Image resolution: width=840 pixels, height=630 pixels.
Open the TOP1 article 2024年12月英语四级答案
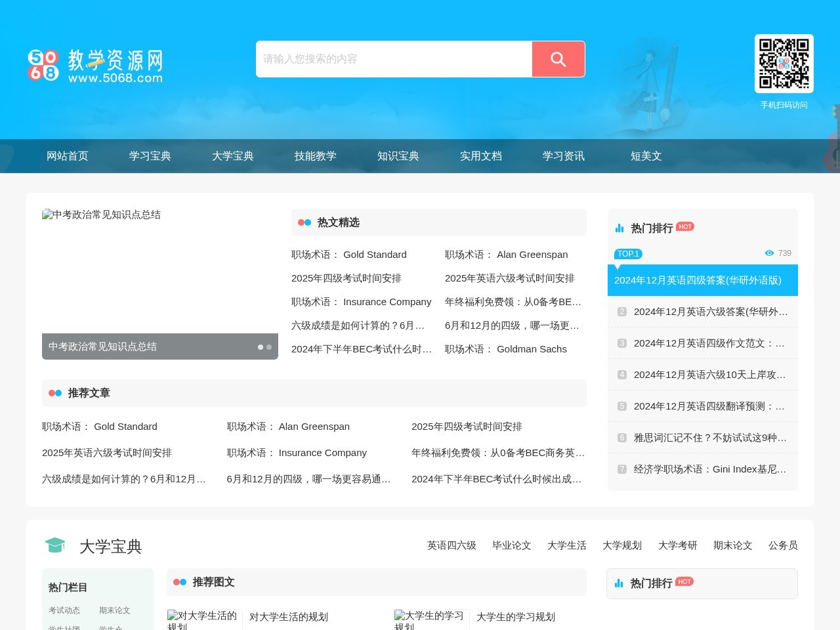698,280
